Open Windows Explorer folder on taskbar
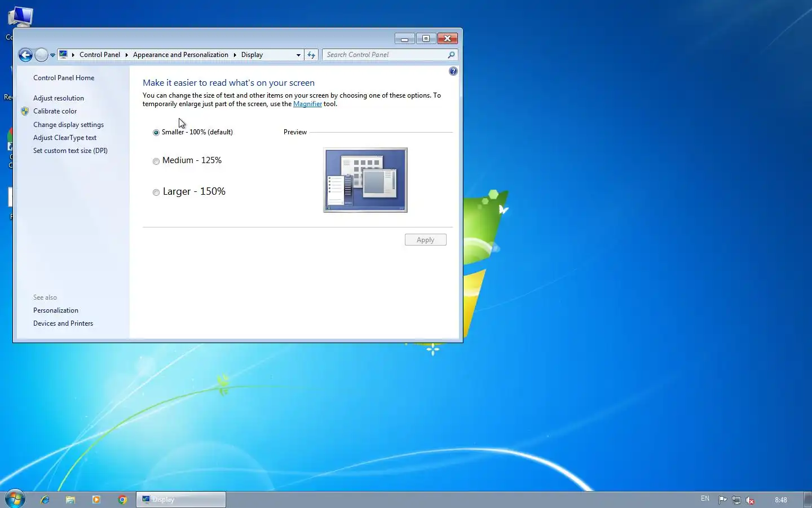The height and width of the screenshot is (508, 812). point(70,500)
